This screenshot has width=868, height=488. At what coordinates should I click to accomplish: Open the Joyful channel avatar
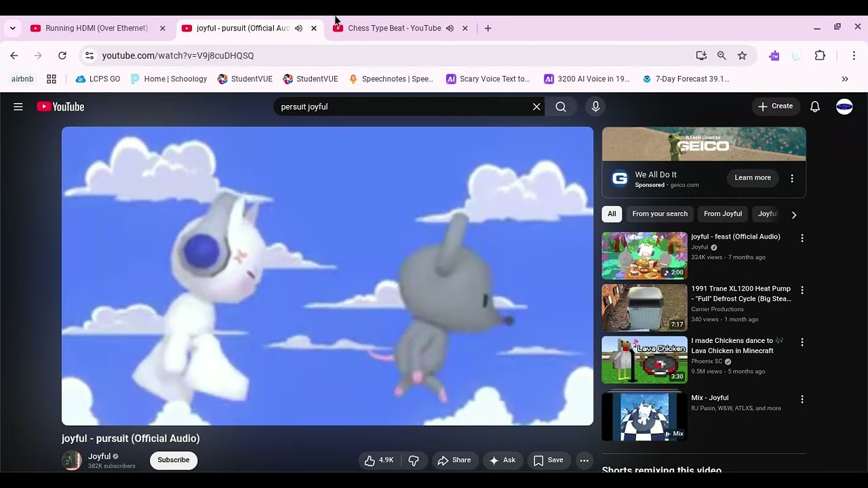[72, 460]
